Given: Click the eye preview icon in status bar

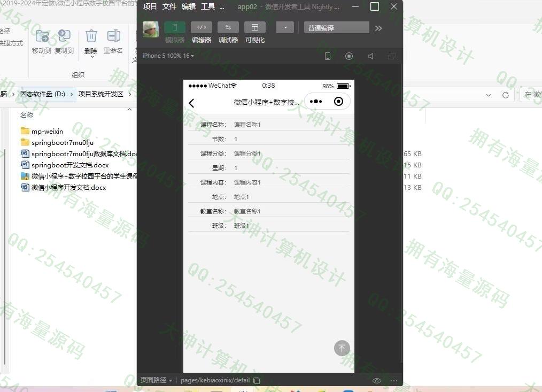Looking at the screenshot, I should 377,381.
